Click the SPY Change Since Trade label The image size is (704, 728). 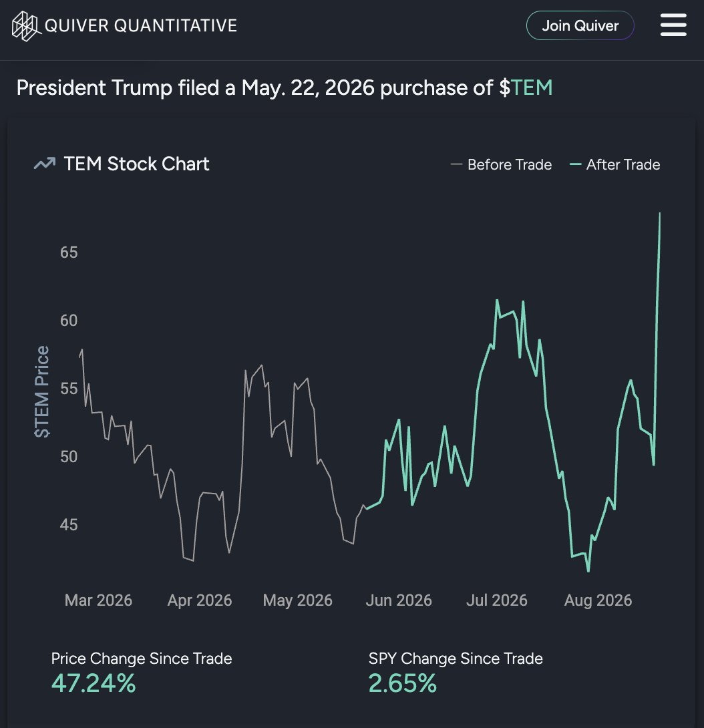pos(456,659)
